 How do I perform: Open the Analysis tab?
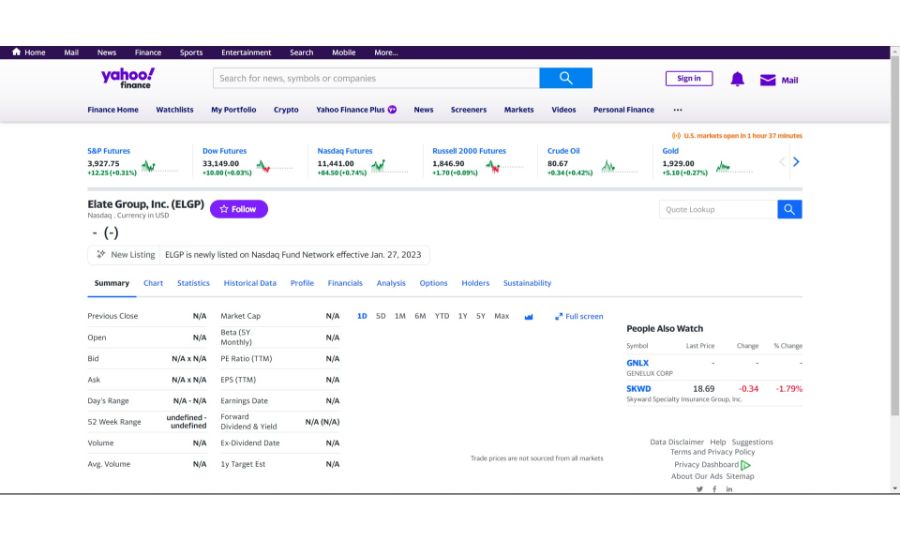tap(391, 283)
